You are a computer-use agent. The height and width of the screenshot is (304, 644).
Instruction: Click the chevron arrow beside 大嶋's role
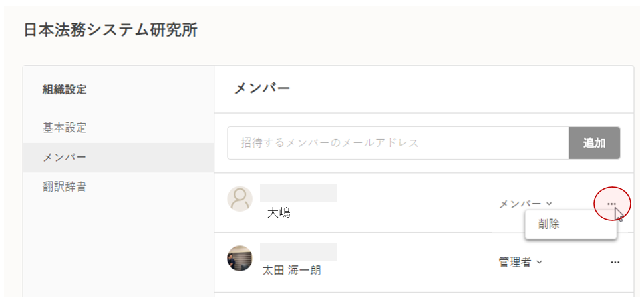[549, 204]
